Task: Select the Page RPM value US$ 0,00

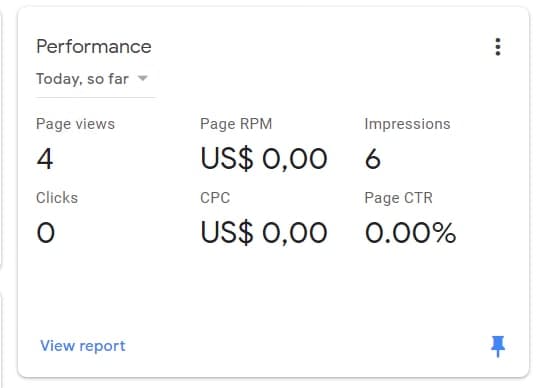Action: point(264,159)
